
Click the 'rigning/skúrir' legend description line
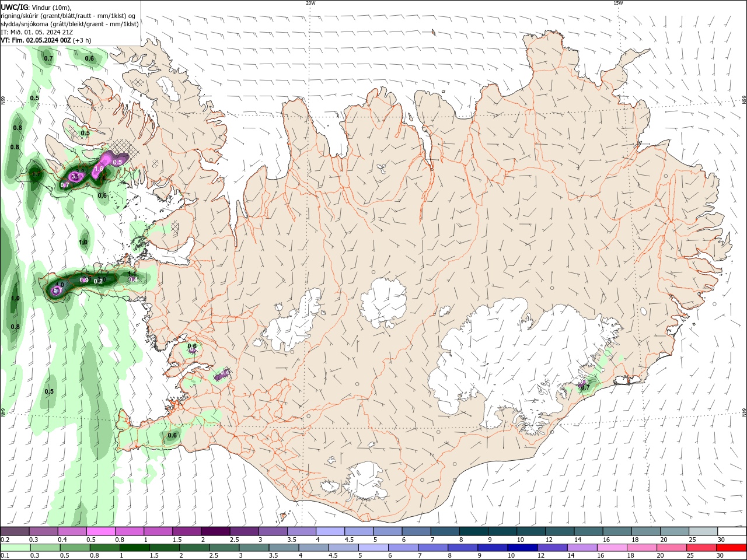(69, 16)
